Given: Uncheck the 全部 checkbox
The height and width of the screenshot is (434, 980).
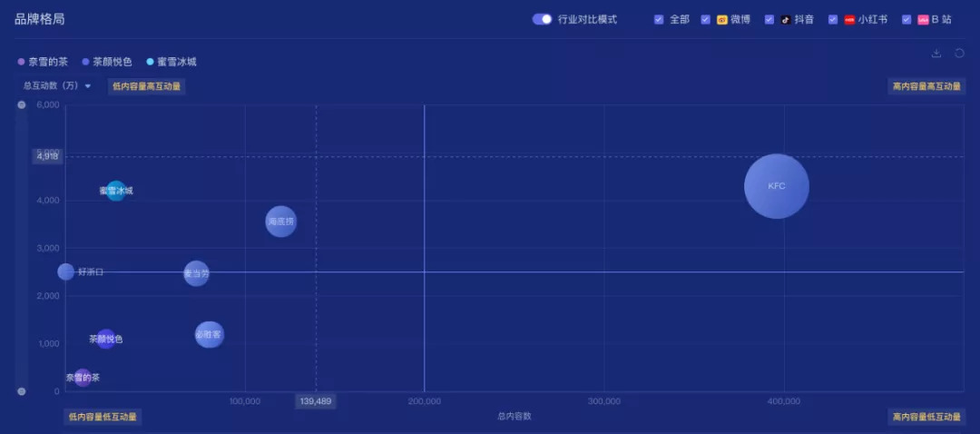Looking at the screenshot, I should point(659,19).
